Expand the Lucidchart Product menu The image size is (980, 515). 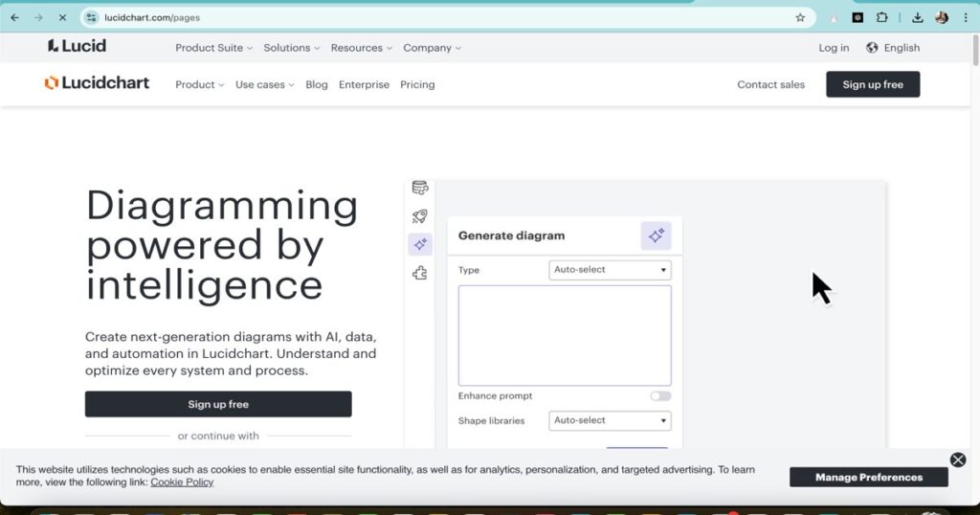tap(199, 84)
